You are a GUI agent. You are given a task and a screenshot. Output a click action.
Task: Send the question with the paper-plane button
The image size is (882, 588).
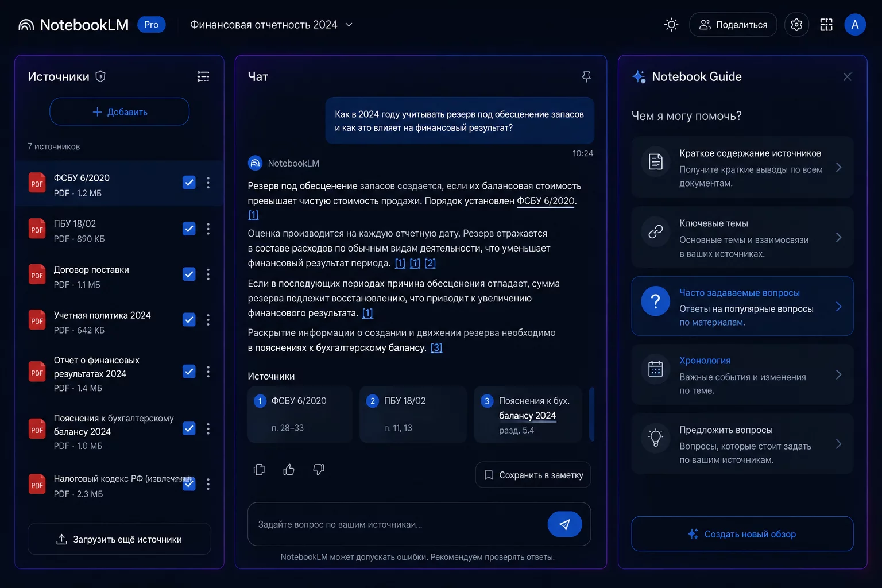(x=564, y=524)
